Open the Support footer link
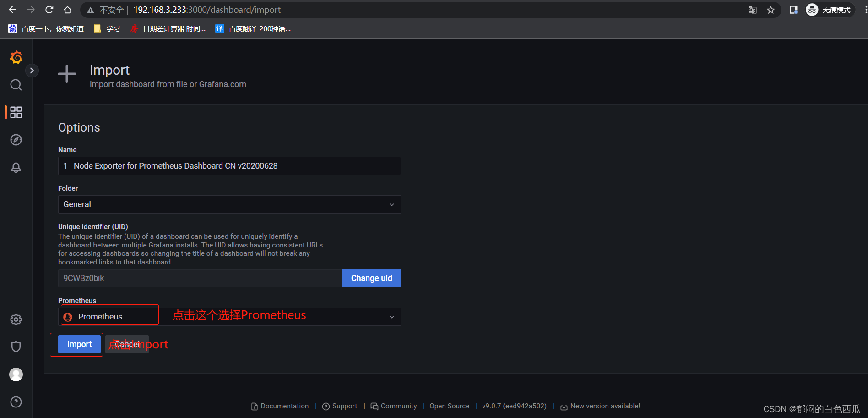 click(340, 406)
